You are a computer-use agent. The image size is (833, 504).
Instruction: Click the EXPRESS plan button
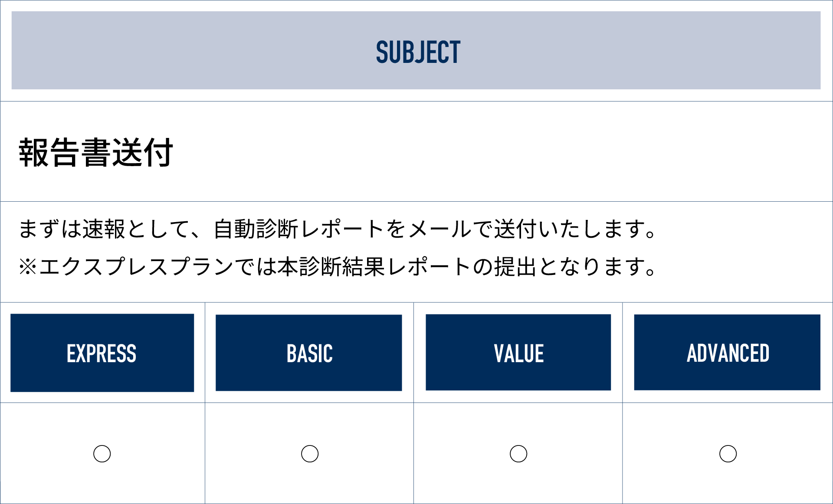coord(102,353)
